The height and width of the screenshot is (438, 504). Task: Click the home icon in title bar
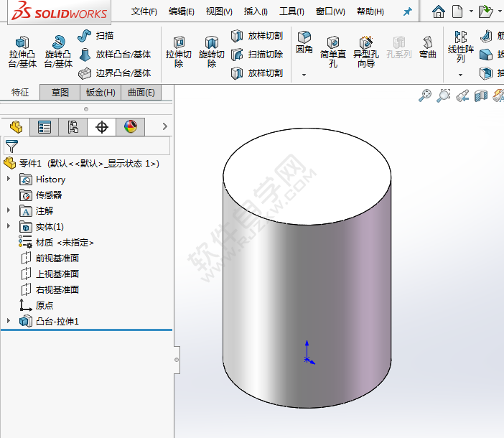(439, 11)
